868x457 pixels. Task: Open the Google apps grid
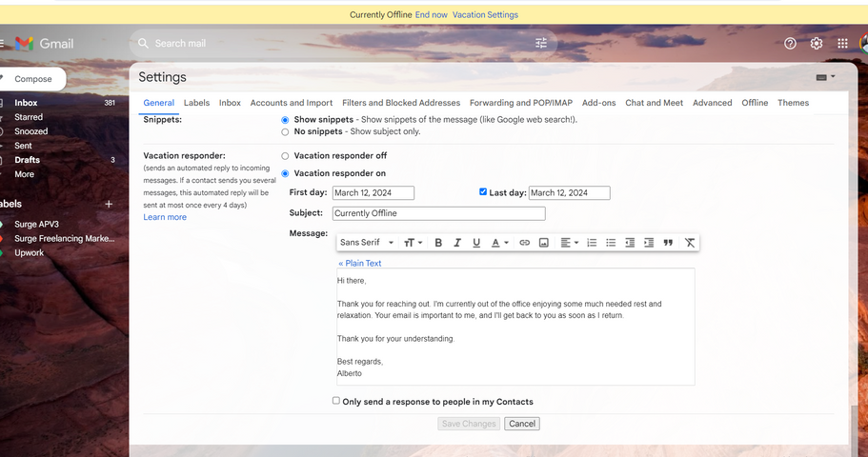coord(842,43)
